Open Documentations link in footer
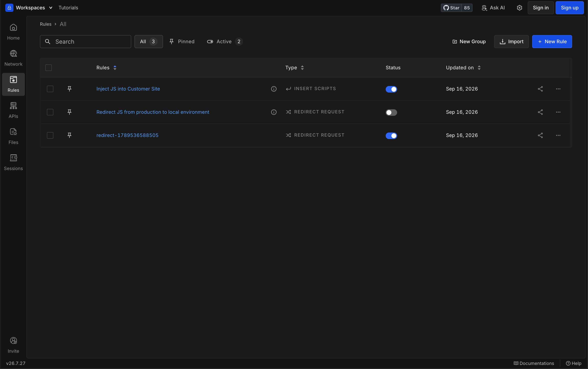 pos(534,363)
